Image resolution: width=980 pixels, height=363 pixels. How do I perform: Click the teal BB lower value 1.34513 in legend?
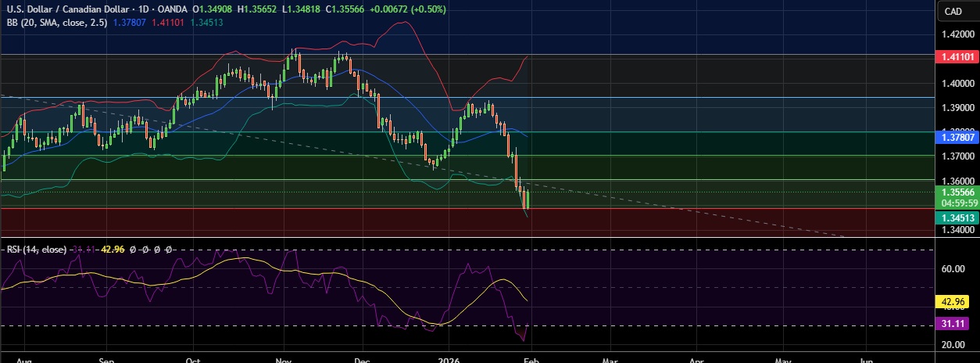[x=206, y=23]
